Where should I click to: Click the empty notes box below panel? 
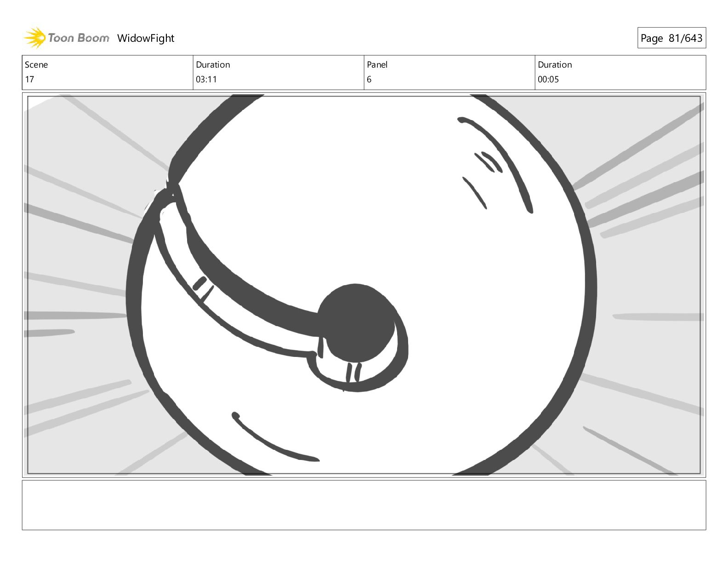[364, 505]
